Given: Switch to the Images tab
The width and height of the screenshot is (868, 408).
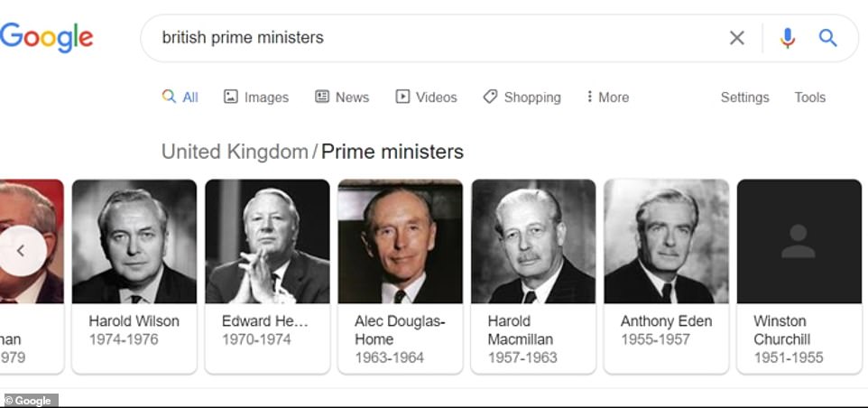Looking at the screenshot, I should click(x=256, y=97).
